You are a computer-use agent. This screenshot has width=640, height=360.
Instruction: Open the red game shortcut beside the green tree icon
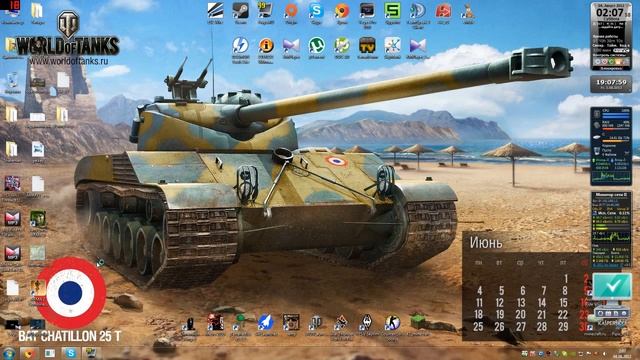tap(215, 323)
